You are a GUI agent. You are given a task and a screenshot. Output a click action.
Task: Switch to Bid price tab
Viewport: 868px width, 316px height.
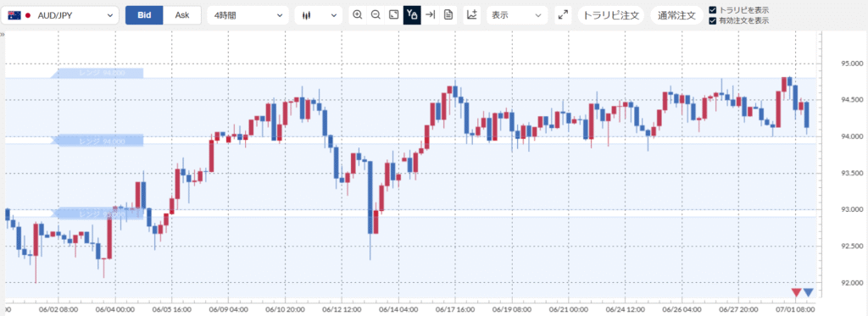(x=144, y=15)
